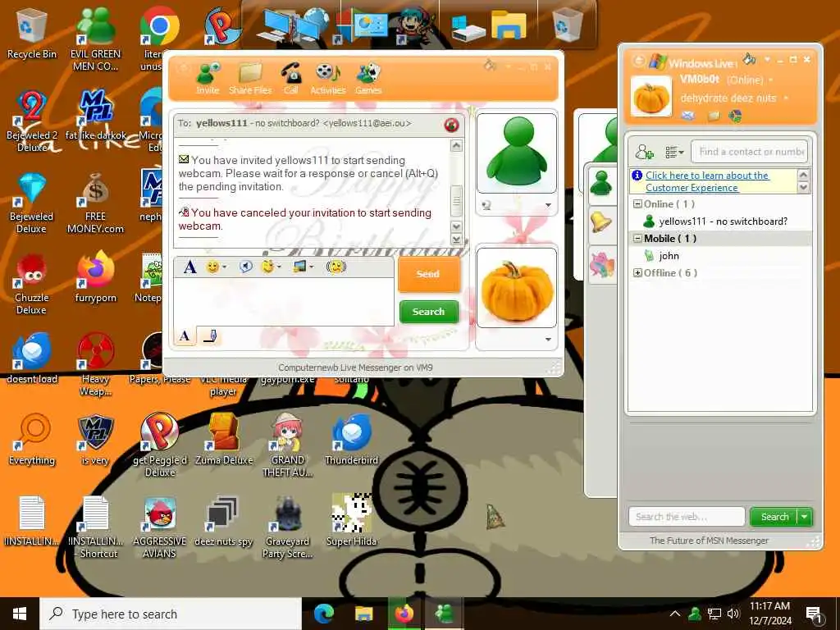Open the Customer Experience link
The image size is (840, 630).
[x=707, y=181]
